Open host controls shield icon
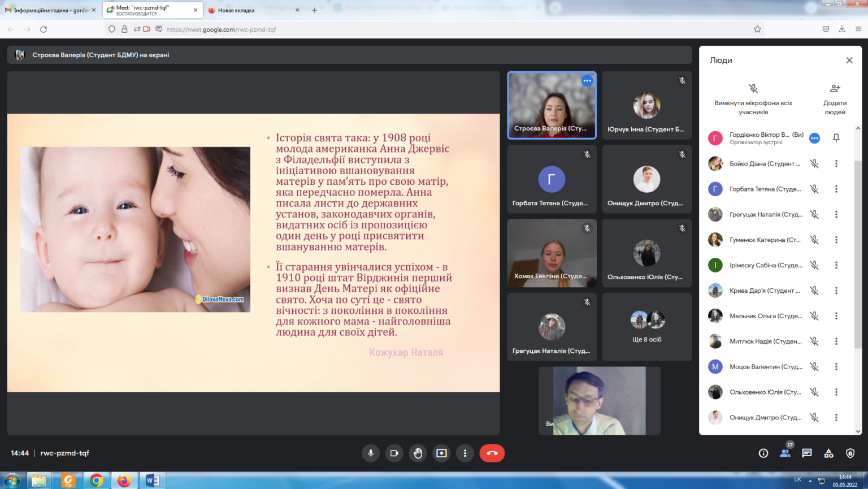Viewport: 868px width, 489px height. tap(850, 453)
